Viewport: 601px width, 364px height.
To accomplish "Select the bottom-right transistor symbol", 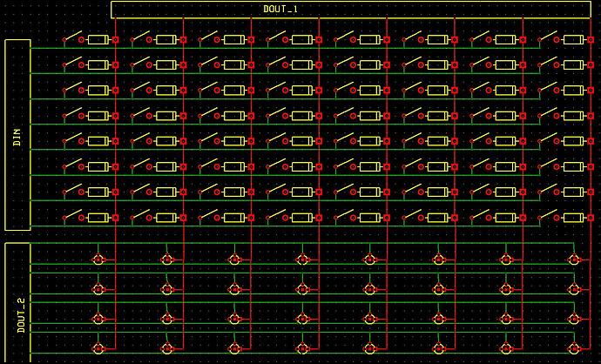I will [x=574, y=348].
